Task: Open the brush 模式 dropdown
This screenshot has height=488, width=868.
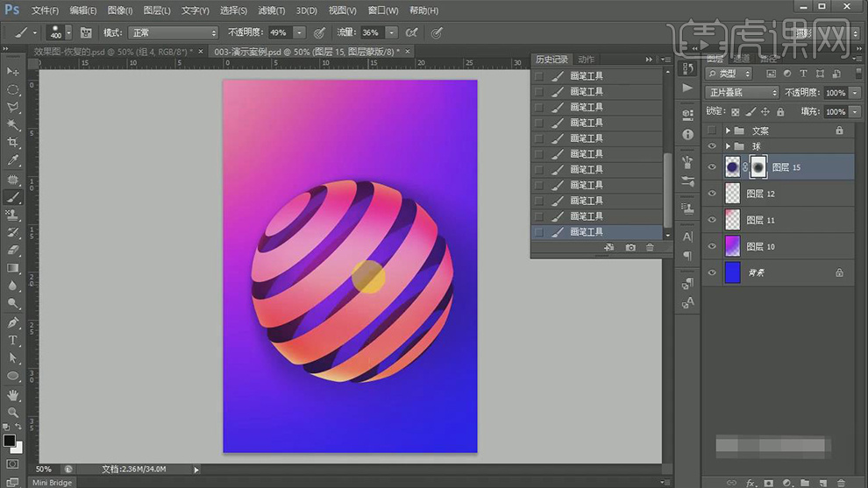Action: 173,32
